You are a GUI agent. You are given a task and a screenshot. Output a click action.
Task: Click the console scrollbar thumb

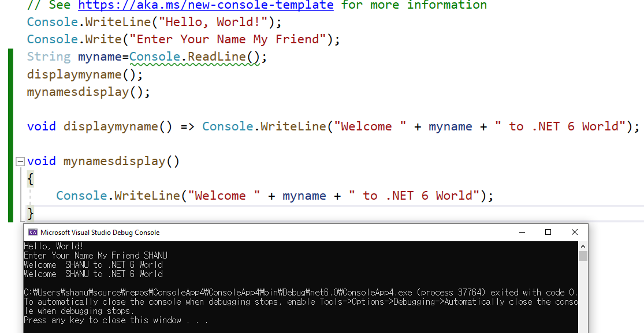coord(583,256)
